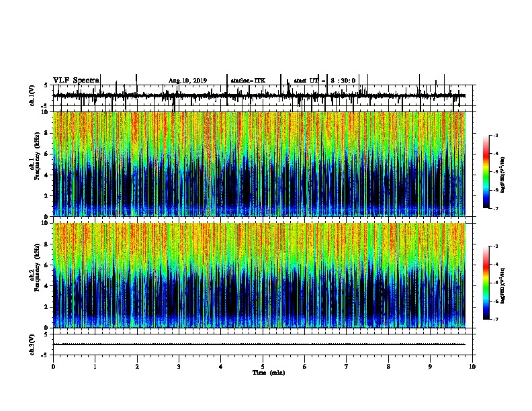The image size is (532, 411).
Task: Click the "-7" label on ch.2 color bar
Action: point(495,320)
